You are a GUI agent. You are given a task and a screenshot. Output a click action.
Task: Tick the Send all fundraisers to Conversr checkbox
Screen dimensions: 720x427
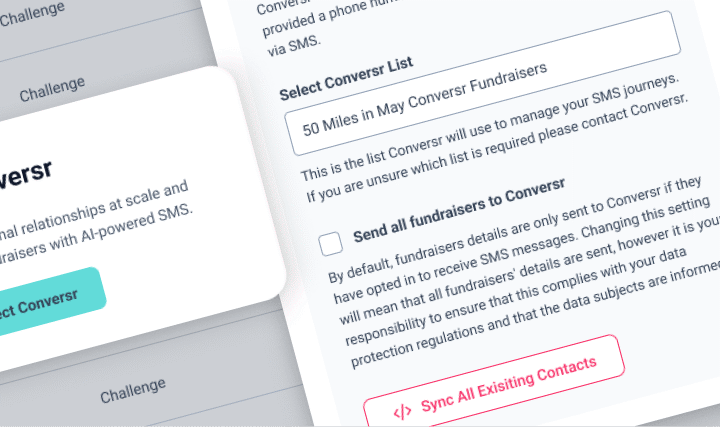331,243
